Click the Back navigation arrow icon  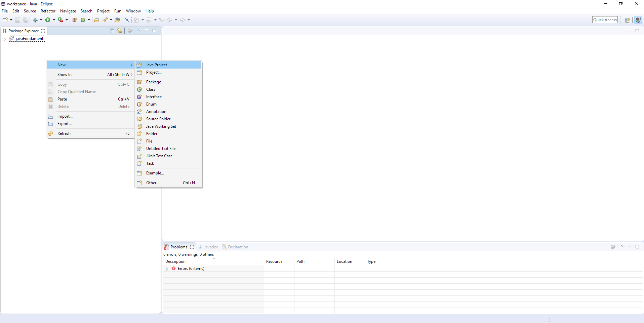(170, 20)
